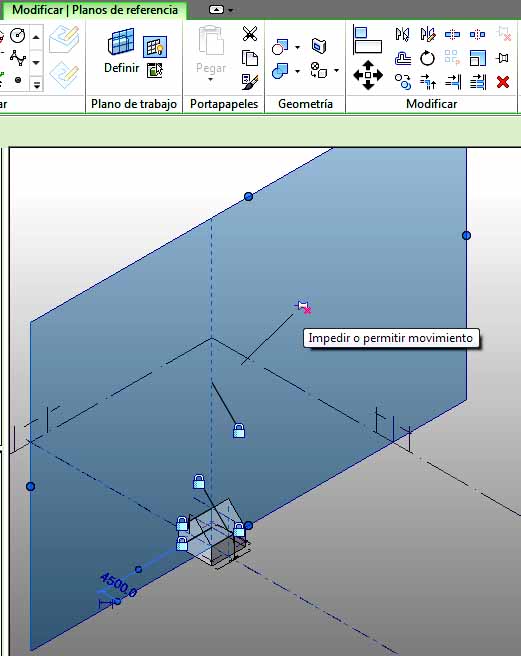Click bottom edge handle near the box
This screenshot has height=656, width=521.
pyautogui.click(x=249, y=525)
